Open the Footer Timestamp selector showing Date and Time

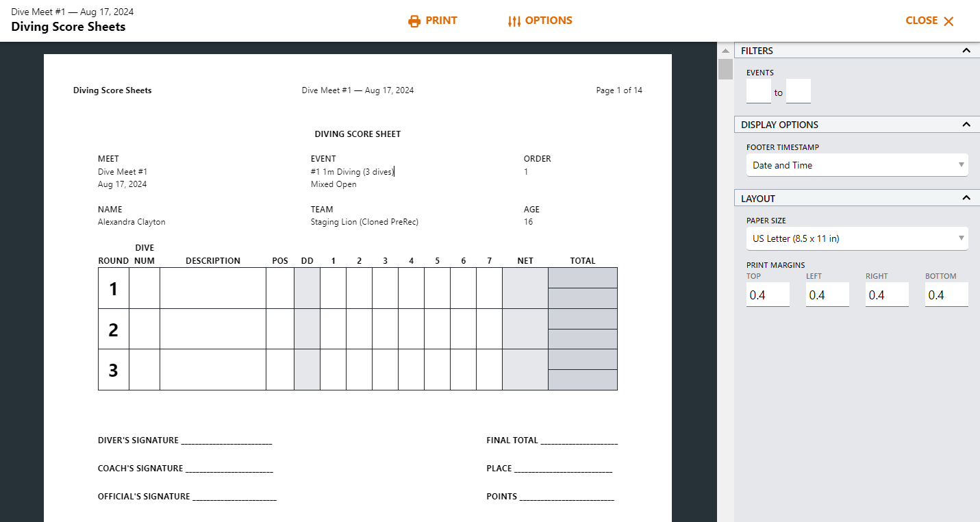pyautogui.click(x=857, y=164)
